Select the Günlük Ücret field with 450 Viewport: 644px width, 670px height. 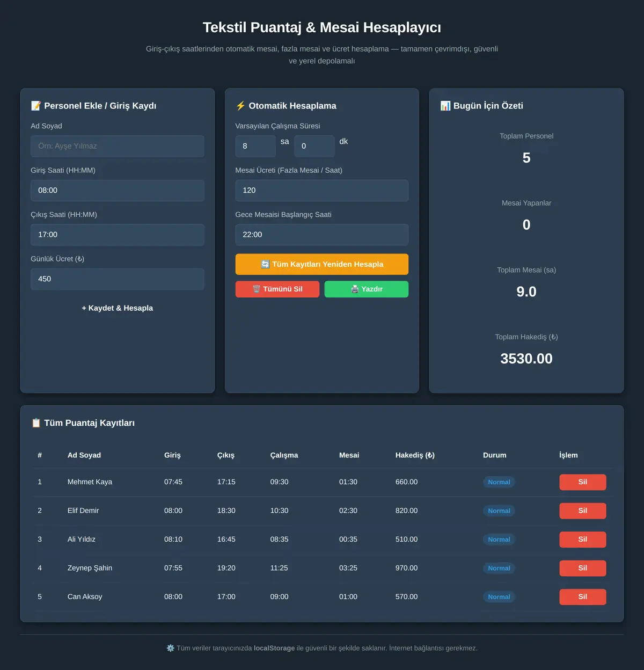(x=118, y=279)
